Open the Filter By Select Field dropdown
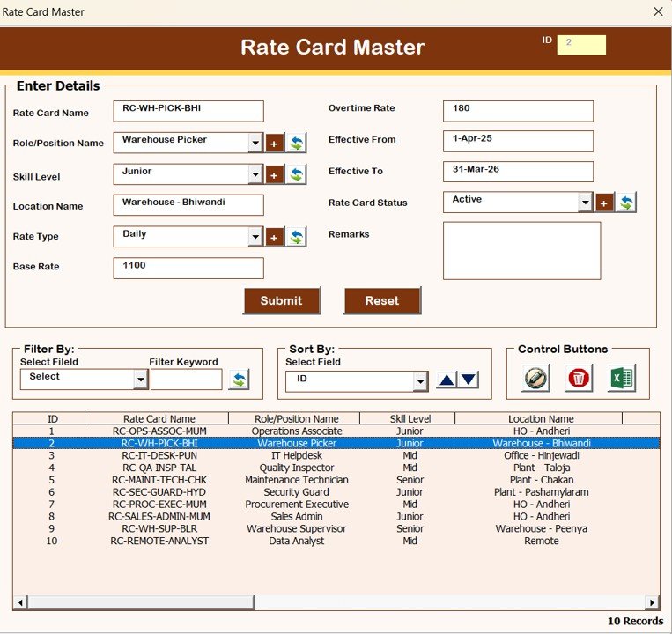This screenshot has width=672, height=634. 140,380
